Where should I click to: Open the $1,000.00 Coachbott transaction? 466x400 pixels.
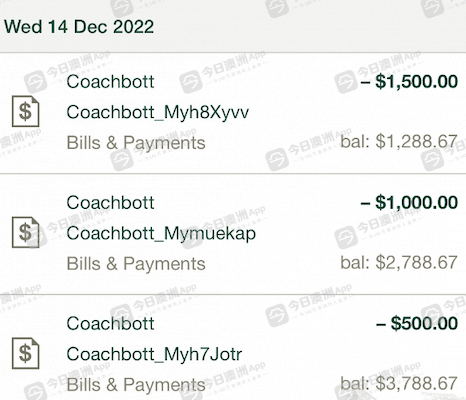coord(233,234)
